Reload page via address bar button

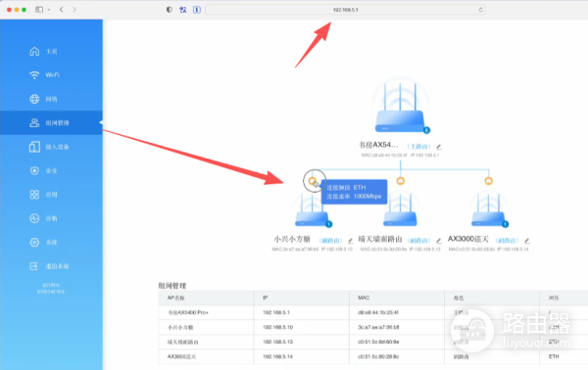pyautogui.click(x=481, y=10)
